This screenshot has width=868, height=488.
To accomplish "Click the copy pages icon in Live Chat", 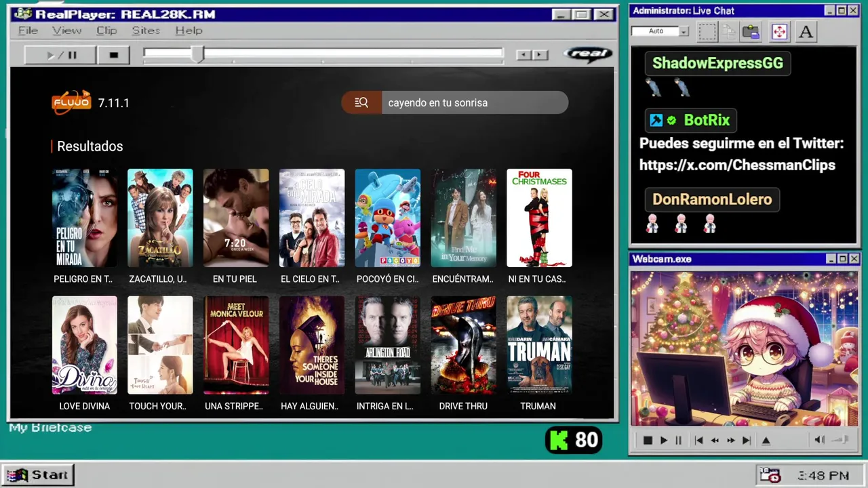I will click(729, 31).
